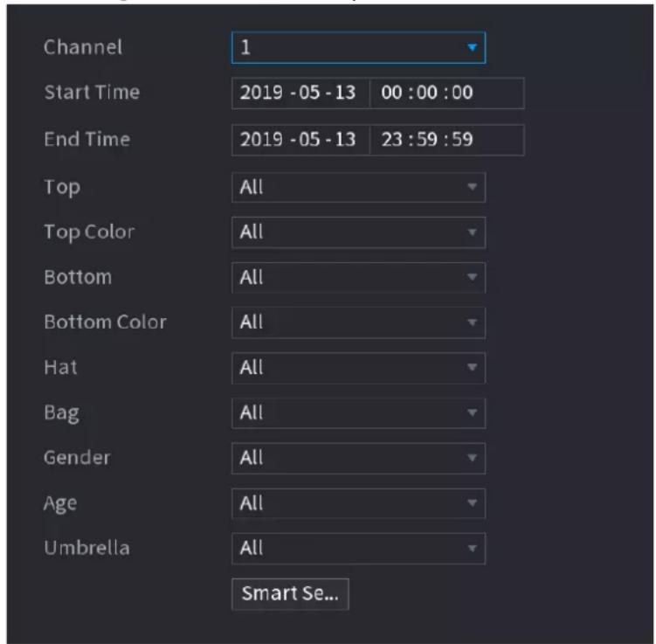The width and height of the screenshot is (656, 644).
Task: Expand the Bottom clothing dropdown
Action: pos(358,277)
